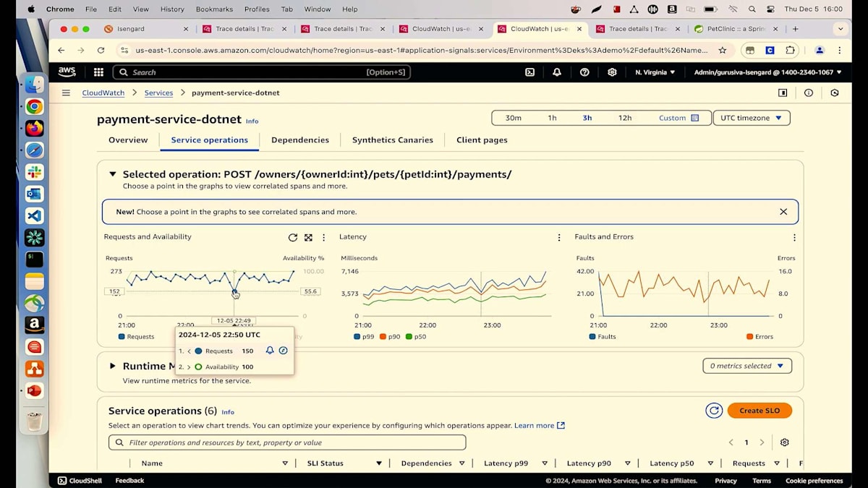Image resolution: width=868 pixels, height=488 pixels.
Task: Toggle the split panel icon in breadcrumb bar
Action: click(x=783, y=93)
